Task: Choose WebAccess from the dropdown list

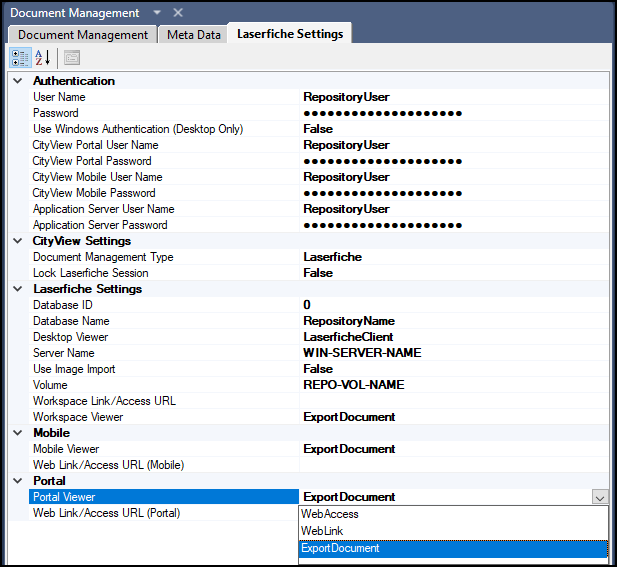Action: click(330, 514)
